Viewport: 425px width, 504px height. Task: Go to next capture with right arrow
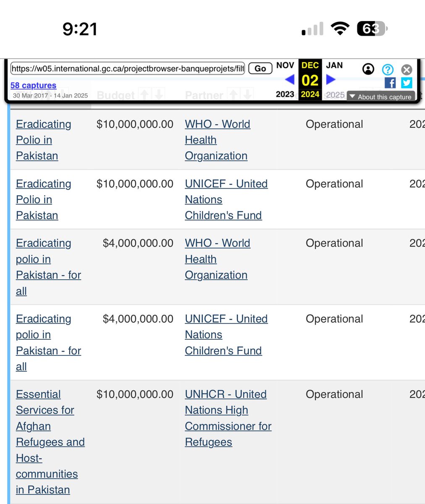(331, 79)
